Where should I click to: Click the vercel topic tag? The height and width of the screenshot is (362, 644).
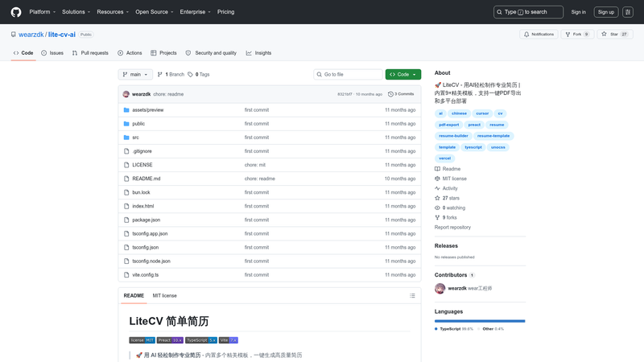pyautogui.click(x=444, y=158)
